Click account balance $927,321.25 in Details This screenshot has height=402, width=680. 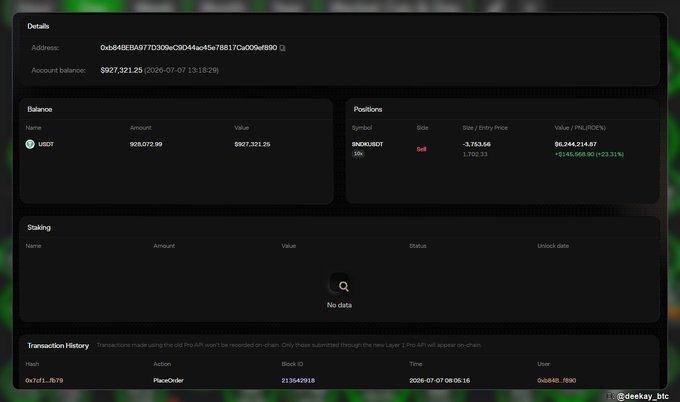pos(121,70)
